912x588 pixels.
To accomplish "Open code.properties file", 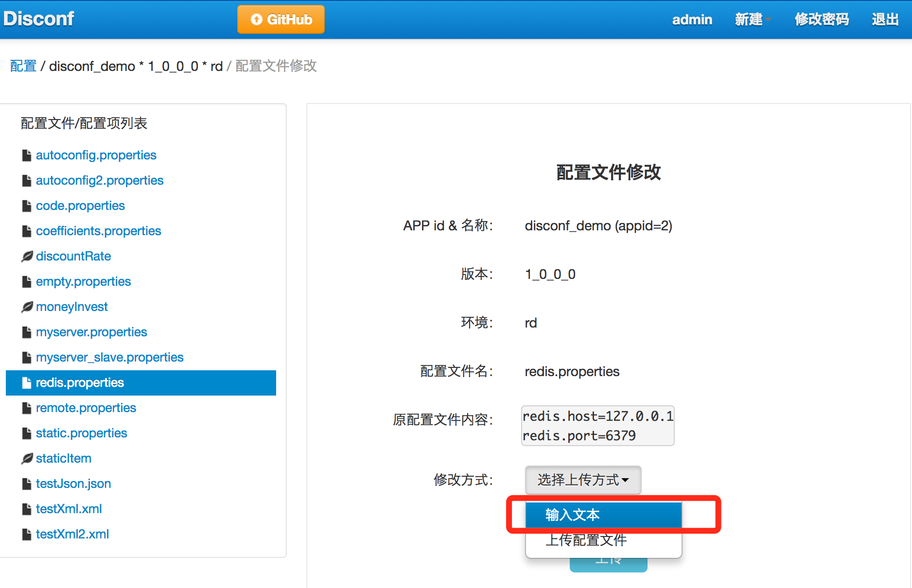I will [80, 206].
